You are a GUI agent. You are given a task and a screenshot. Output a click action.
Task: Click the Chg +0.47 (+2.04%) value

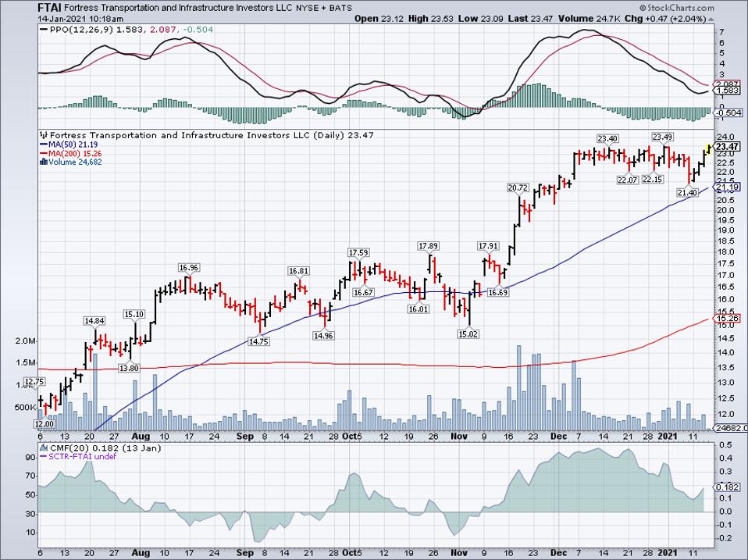[x=665, y=19]
